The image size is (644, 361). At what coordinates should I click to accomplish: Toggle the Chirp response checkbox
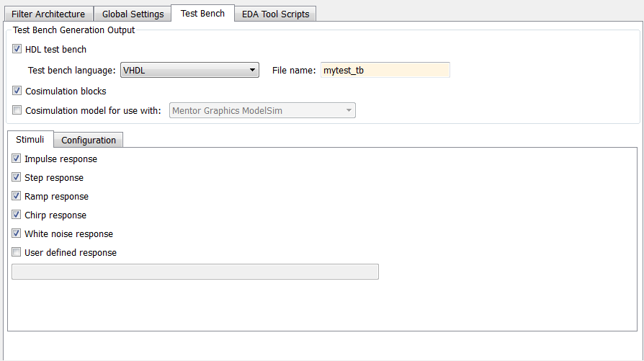17,215
